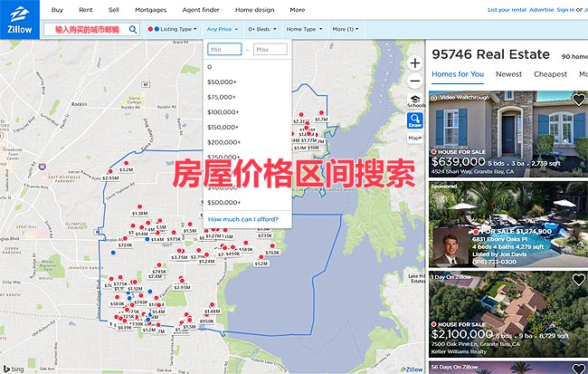Image resolution: width=588 pixels, height=374 pixels.
Task: Open the More top navigation menu
Action: (298, 10)
